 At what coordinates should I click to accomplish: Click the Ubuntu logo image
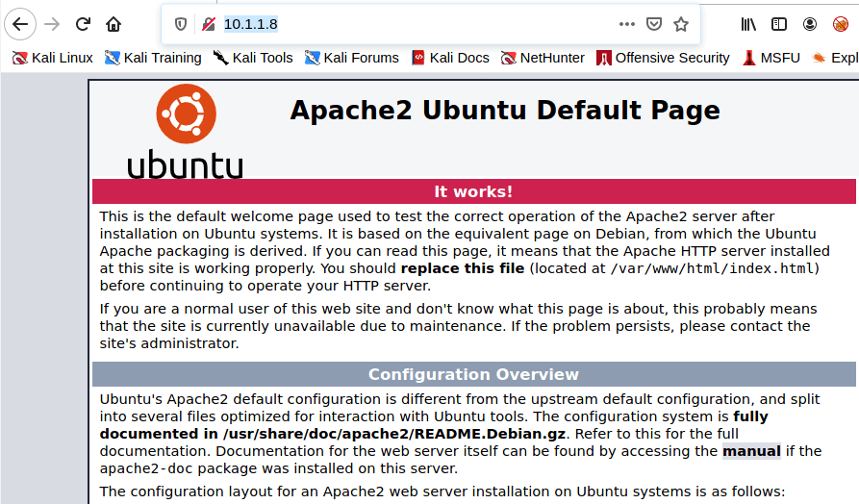(x=185, y=132)
